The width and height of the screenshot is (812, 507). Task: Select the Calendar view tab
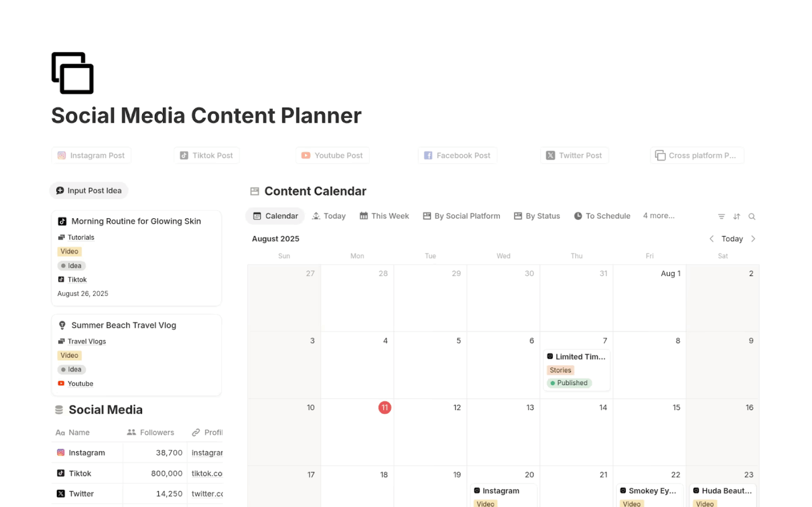coord(275,215)
